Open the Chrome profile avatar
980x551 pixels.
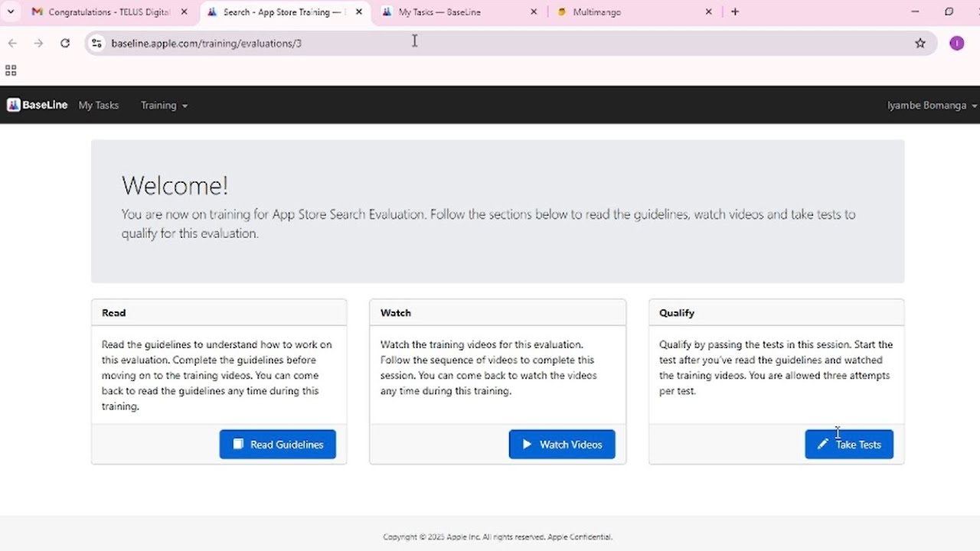click(x=957, y=44)
